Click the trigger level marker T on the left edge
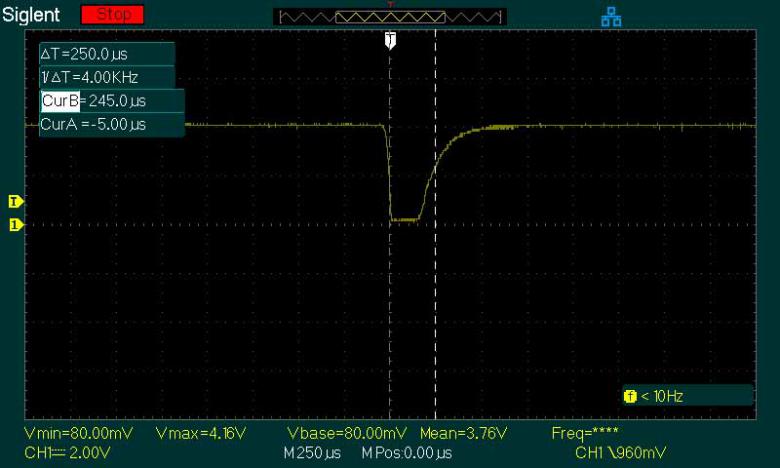Image resolution: width=780 pixels, height=468 pixels. pyautogui.click(x=15, y=201)
